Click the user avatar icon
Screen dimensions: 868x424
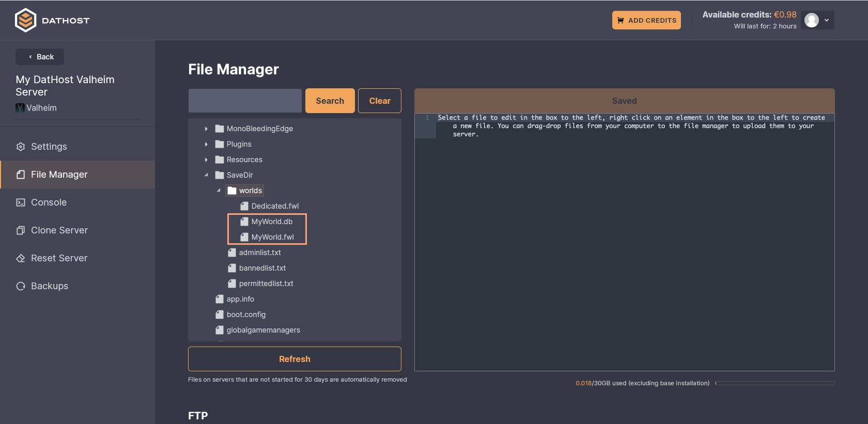(x=812, y=20)
